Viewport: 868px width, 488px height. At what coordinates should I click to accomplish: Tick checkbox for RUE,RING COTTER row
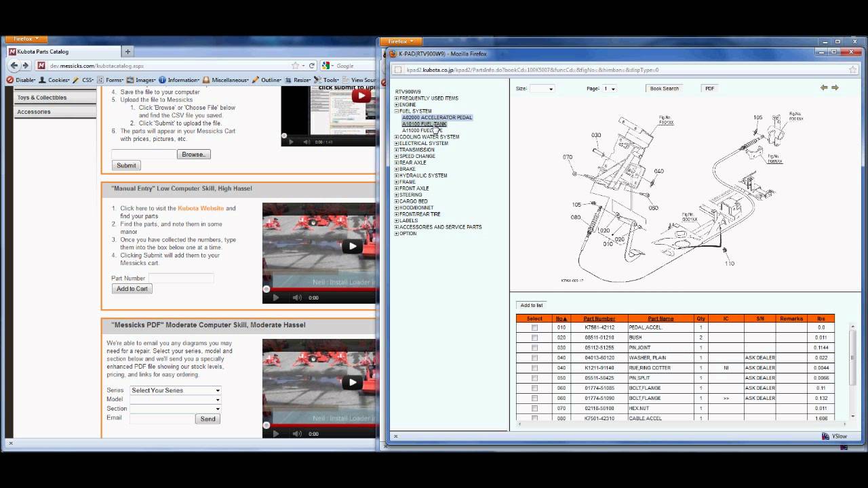[534, 368]
